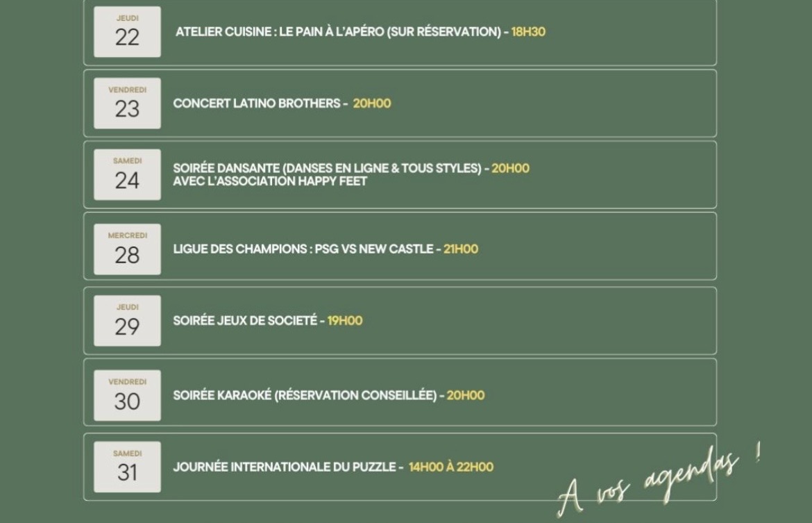812x523 pixels.
Task: Click the Jeudi 29 date badge
Action: [127, 321]
